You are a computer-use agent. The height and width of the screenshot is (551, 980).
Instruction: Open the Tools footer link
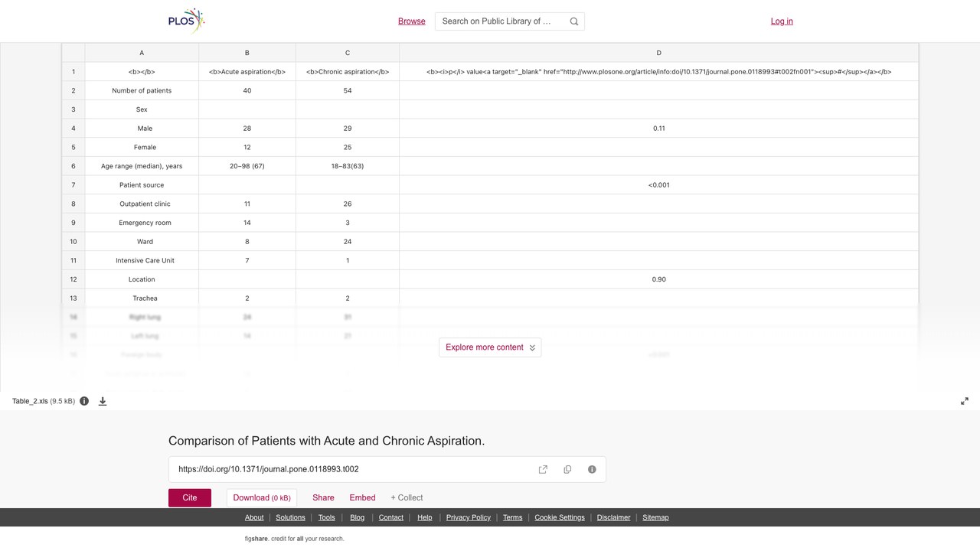(326, 517)
